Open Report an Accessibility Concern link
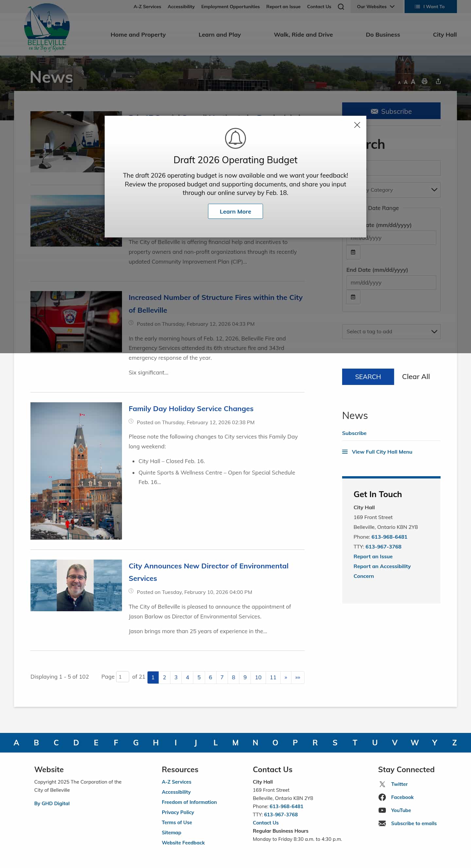This screenshot has width=471, height=868. pyautogui.click(x=382, y=571)
